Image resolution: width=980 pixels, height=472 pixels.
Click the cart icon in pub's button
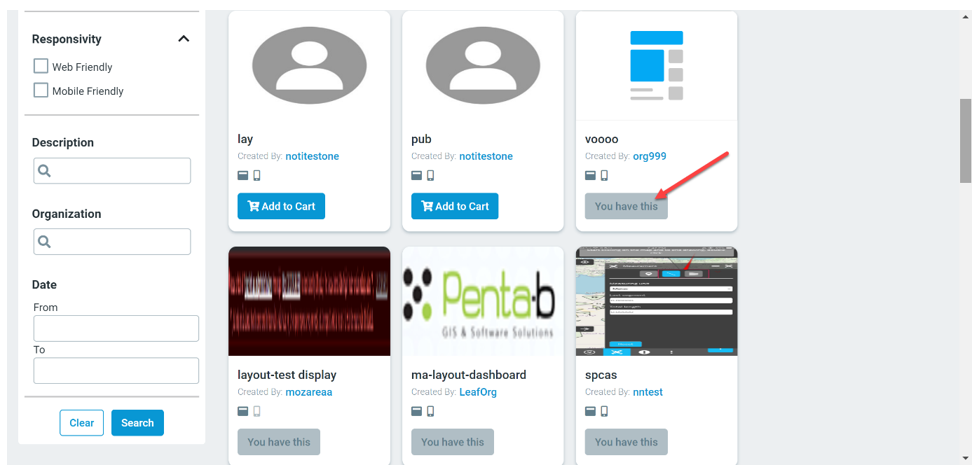(427, 206)
